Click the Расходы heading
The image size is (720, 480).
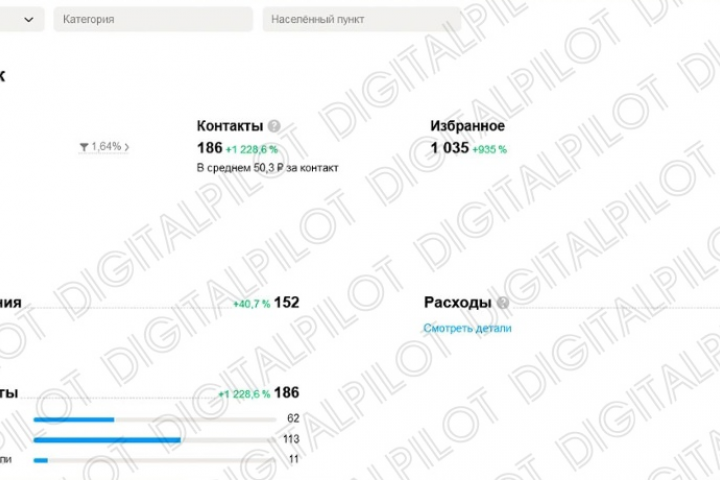457,302
